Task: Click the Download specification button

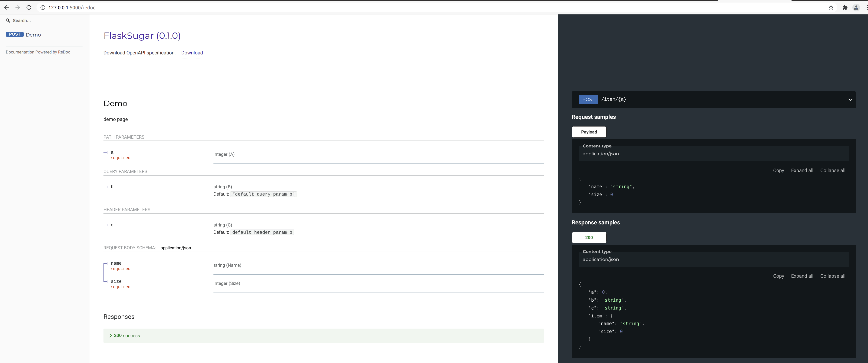Action: 192,53
